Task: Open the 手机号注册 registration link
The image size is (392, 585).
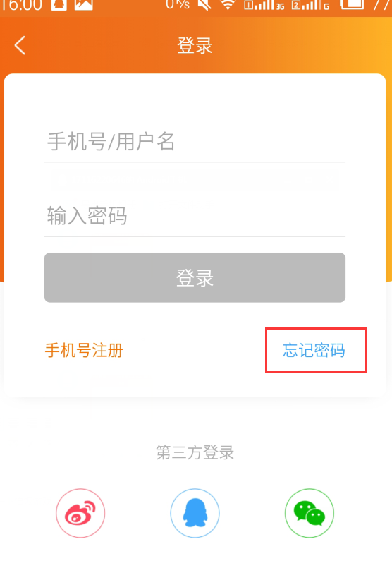Action: 84,351
